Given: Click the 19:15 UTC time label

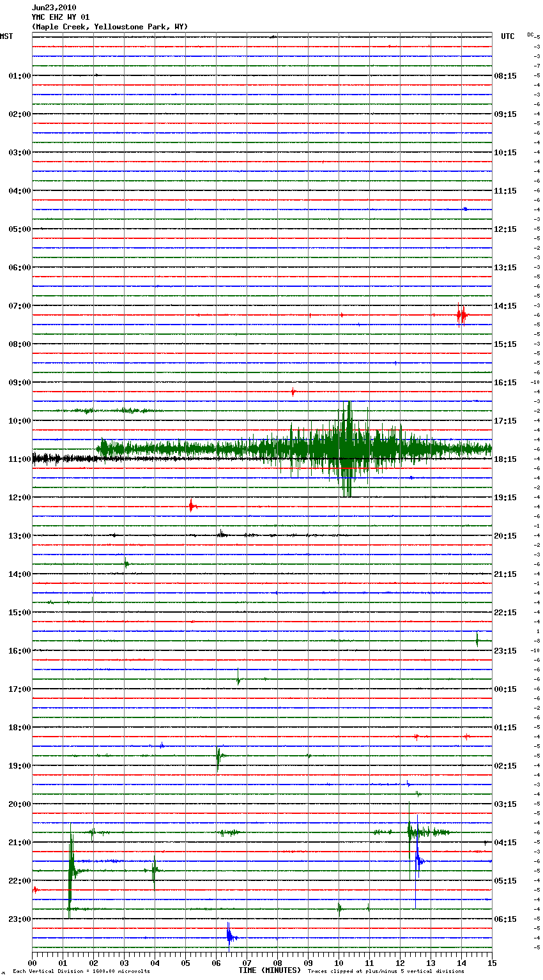Looking at the screenshot, I should (505, 498).
